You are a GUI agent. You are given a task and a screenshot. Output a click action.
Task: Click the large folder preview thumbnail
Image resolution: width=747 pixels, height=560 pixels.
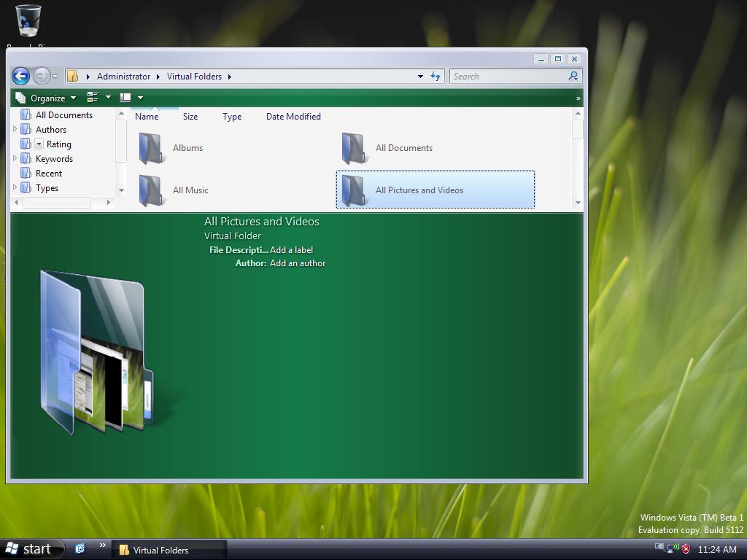(98, 352)
